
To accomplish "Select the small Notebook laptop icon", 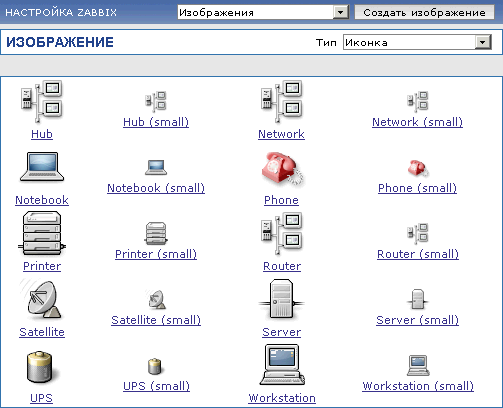I will (x=156, y=167).
